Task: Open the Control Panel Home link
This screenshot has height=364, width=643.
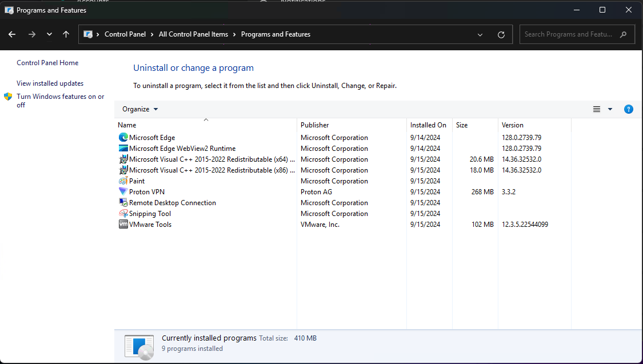Action: coord(47,63)
